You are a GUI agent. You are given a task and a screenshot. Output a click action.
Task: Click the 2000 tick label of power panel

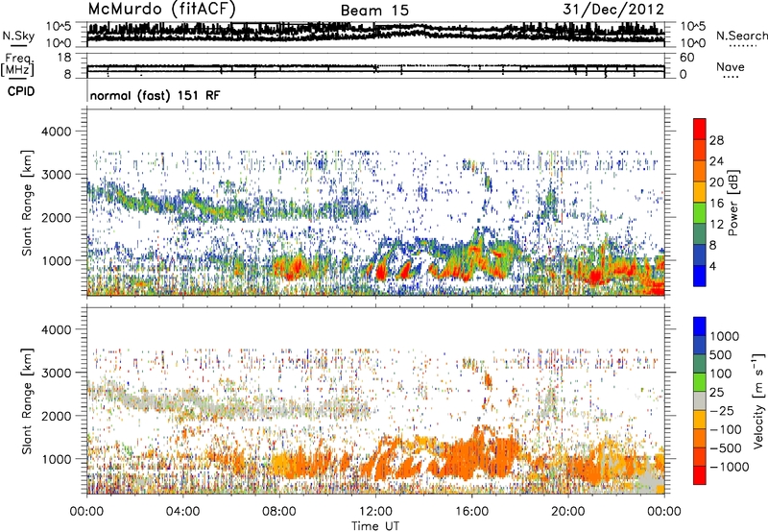pyautogui.click(x=56, y=217)
